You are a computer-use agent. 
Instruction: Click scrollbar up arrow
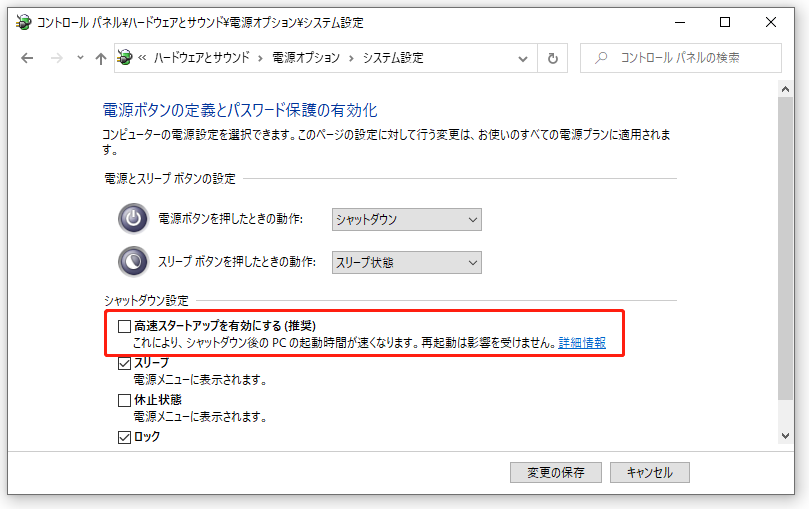(x=785, y=89)
